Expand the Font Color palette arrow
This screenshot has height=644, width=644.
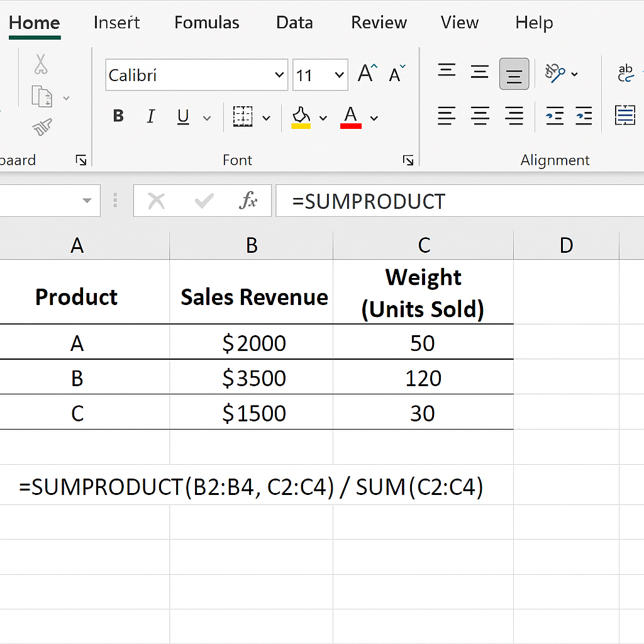[x=374, y=119]
